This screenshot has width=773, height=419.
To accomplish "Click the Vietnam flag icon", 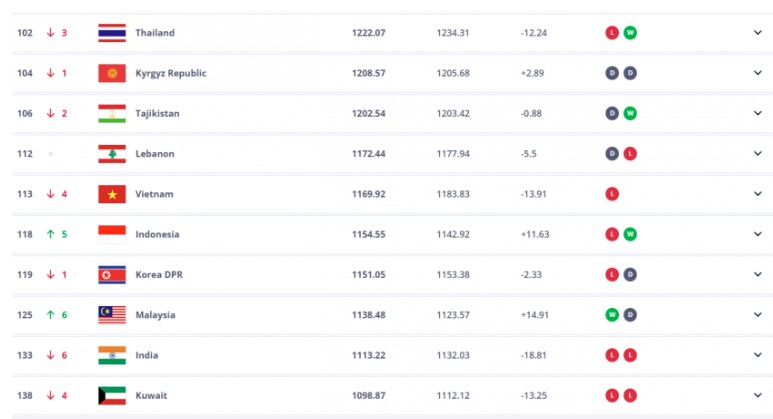I will pos(112,194).
